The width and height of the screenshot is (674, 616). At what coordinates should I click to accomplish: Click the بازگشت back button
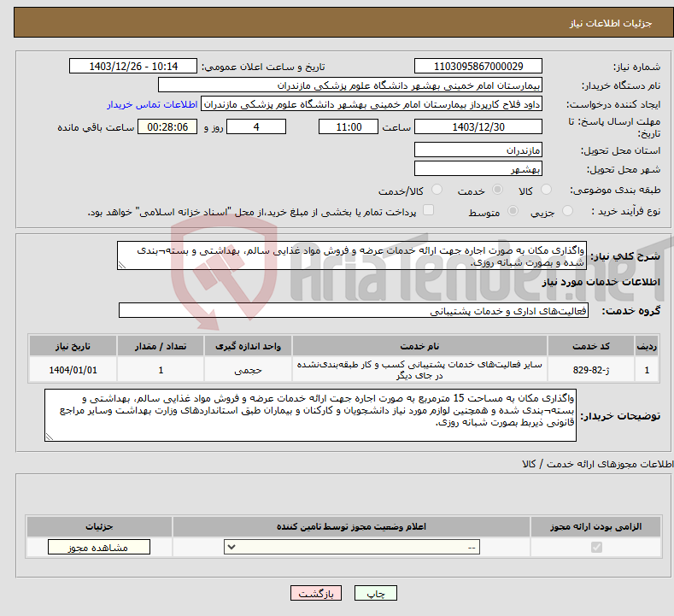click(316, 593)
